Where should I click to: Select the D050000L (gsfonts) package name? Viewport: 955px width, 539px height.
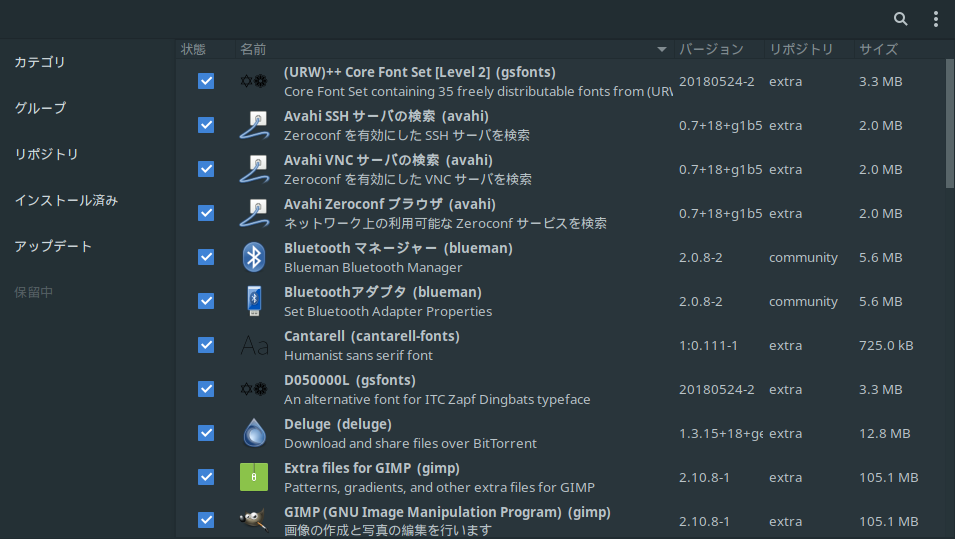[x=350, y=380]
